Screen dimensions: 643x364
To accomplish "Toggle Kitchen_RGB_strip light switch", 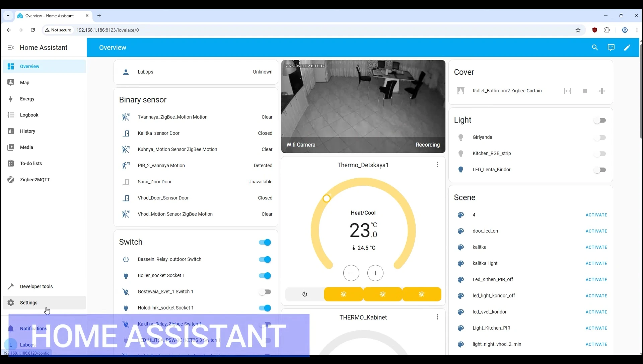I will (x=600, y=154).
